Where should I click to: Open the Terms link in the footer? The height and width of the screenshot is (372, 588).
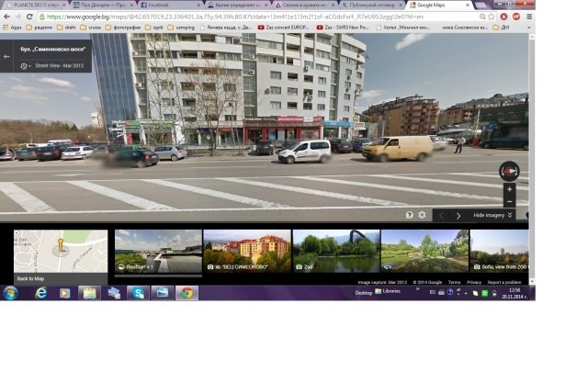[x=454, y=282]
